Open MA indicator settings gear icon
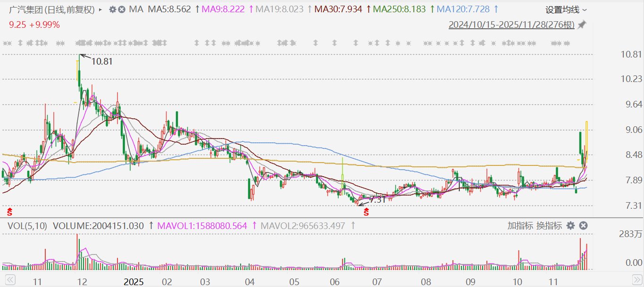644x287 pixels. (112, 9)
